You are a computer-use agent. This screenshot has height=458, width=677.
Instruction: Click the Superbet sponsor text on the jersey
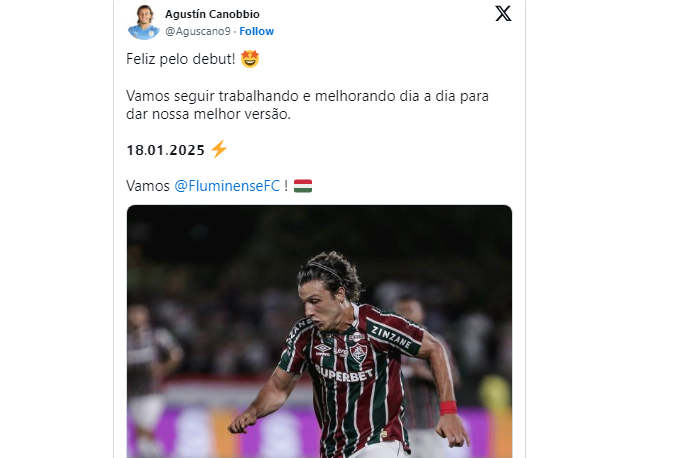pyautogui.click(x=344, y=374)
